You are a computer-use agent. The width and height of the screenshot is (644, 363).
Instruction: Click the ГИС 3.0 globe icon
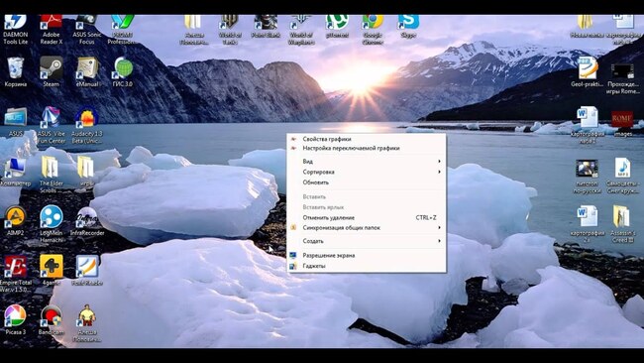[123, 72]
